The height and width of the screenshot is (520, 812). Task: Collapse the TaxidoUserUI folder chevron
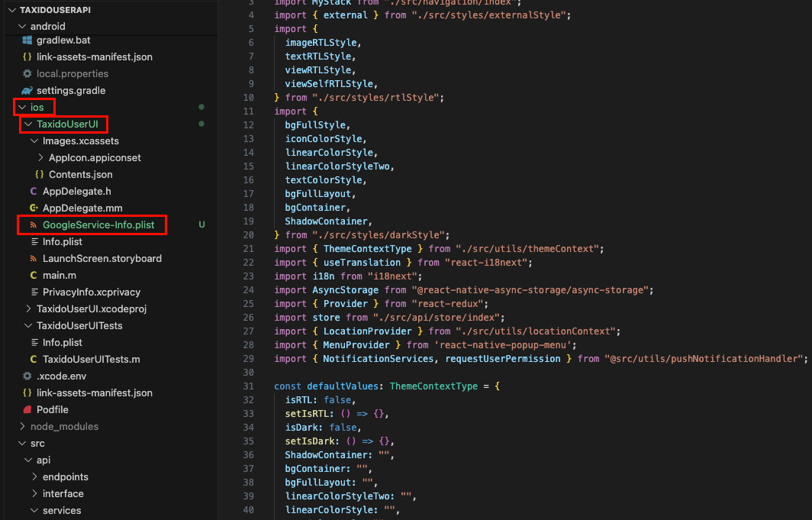coord(28,124)
